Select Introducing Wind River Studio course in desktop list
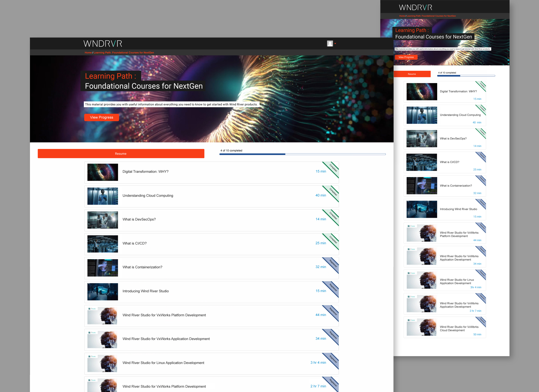The height and width of the screenshot is (392, 539). (145, 291)
